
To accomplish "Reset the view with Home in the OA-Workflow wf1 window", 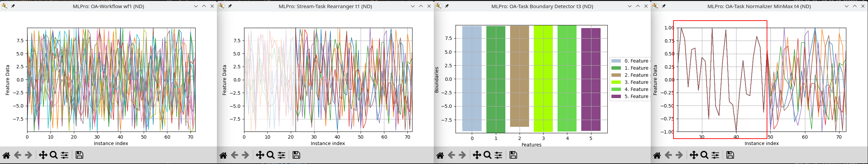I will (6, 155).
